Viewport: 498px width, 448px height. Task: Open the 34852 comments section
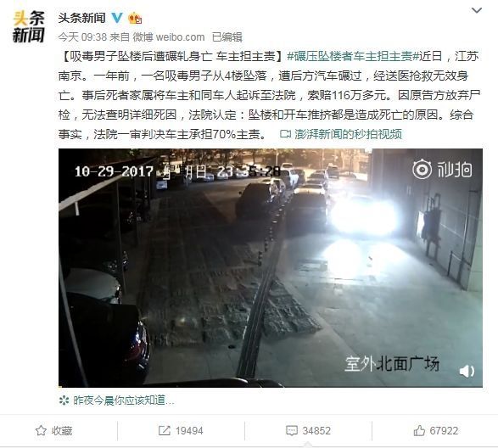[x=308, y=431]
